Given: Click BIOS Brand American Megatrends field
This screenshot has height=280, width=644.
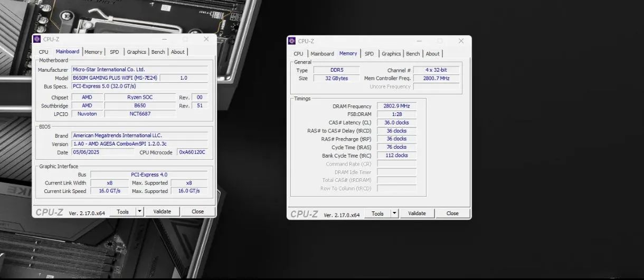Looking at the screenshot, I should click(139, 136).
